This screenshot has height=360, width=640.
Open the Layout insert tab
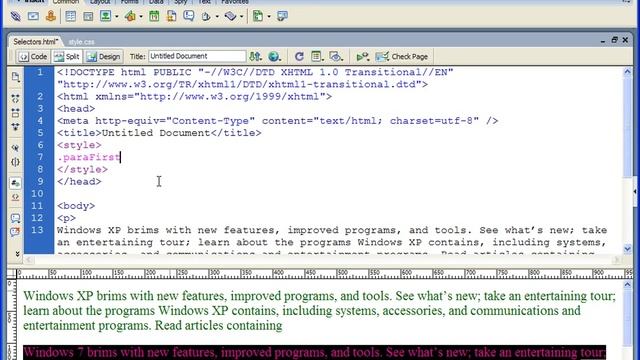[100, 2]
